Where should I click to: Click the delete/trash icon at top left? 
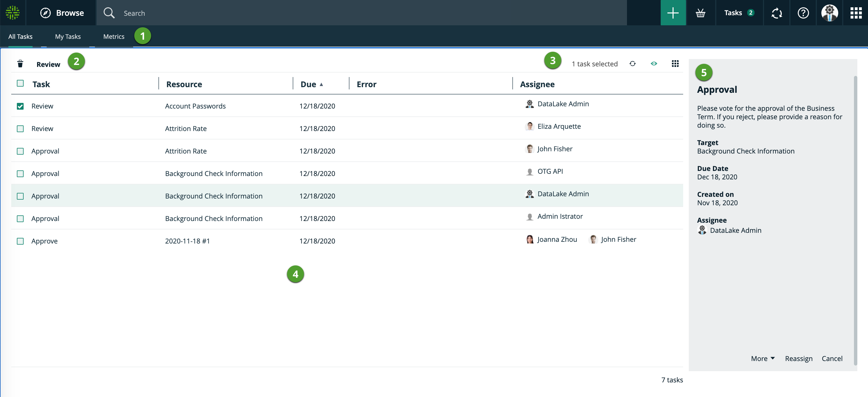tap(21, 63)
